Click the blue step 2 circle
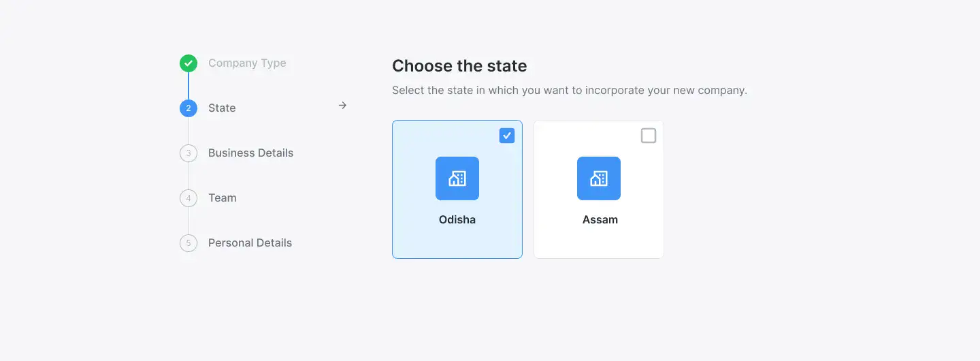980x361 pixels. tap(189, 108)
